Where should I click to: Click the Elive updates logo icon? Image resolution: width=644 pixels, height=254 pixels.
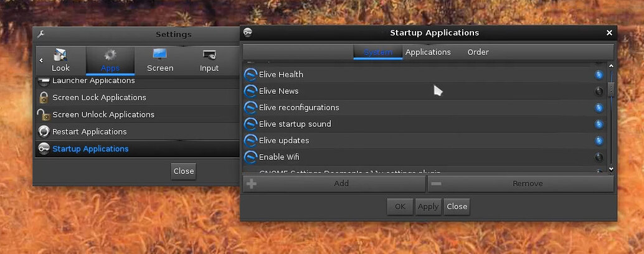(250, 140)
